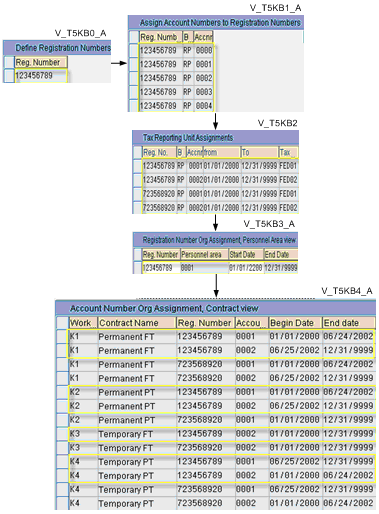Click the Tax column header in Tax Reporting Unit Assignments
Image resolution: width=379 pixels, height=514 pixels.
point(288,153)
